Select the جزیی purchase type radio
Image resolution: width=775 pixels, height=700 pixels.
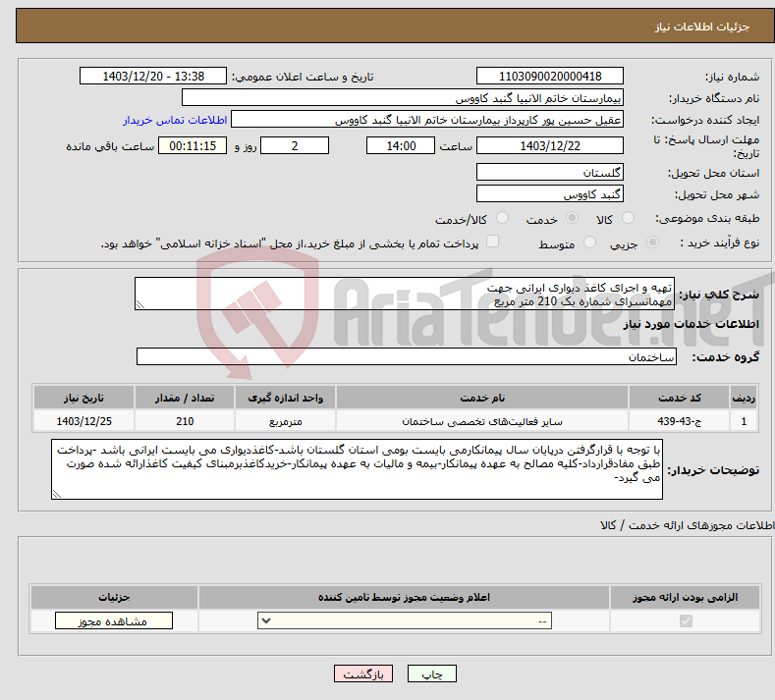tap(652, 242)
